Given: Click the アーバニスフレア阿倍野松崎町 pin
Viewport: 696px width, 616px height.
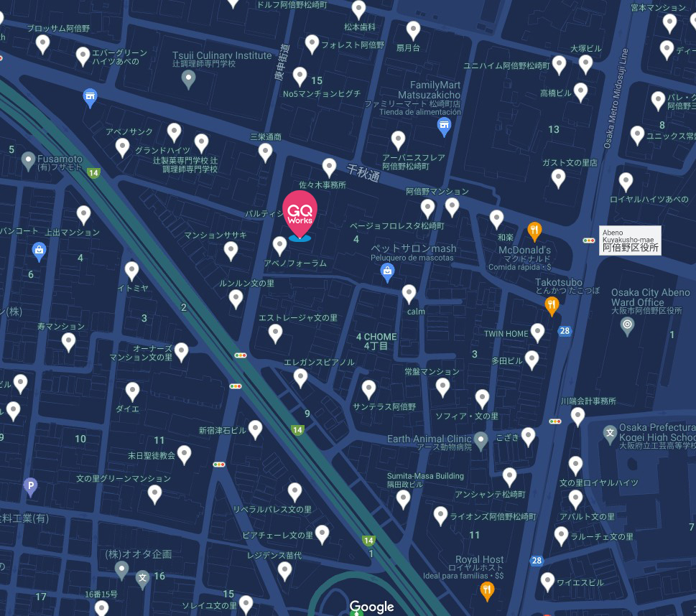Looking at the screenshot, I should pos(398,141).
